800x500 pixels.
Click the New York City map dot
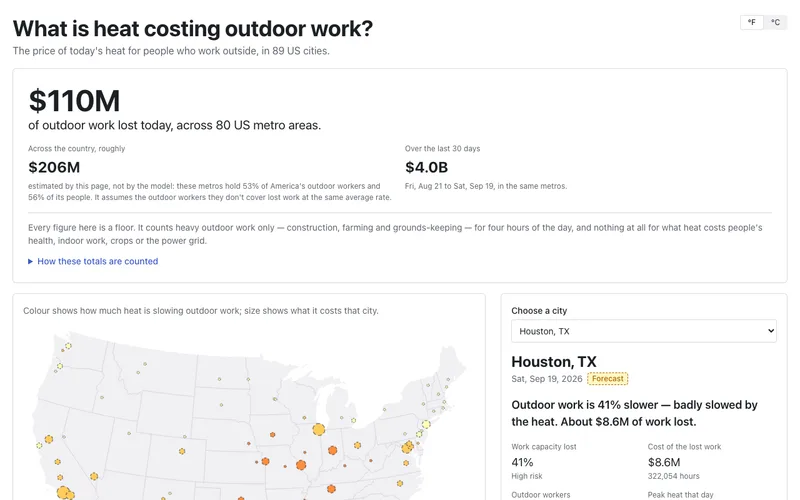click(x=426, y=424)
